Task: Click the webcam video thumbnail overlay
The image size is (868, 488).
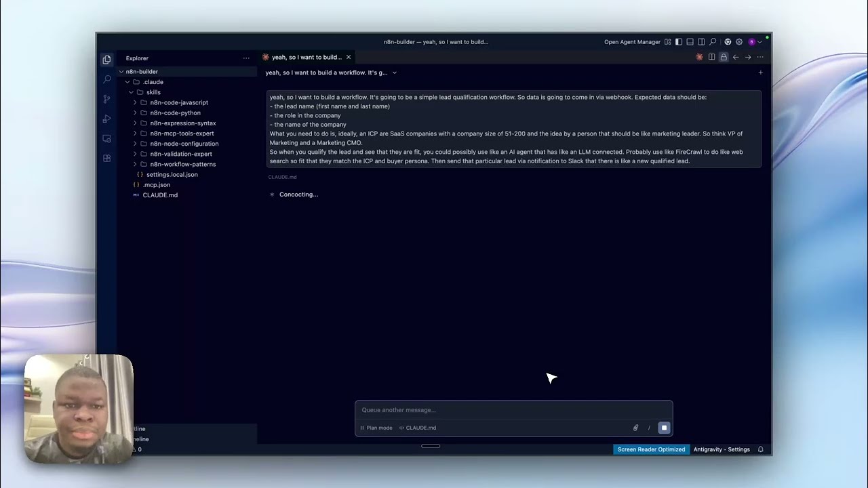Action: [79, 409]
